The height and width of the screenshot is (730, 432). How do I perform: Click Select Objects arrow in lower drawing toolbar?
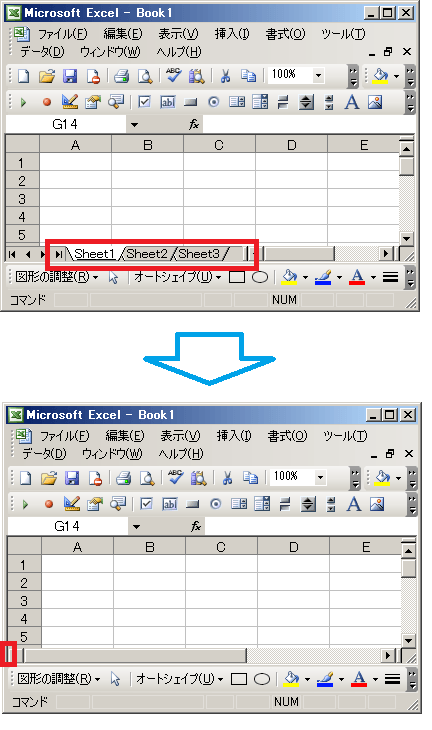pos(115,679)
